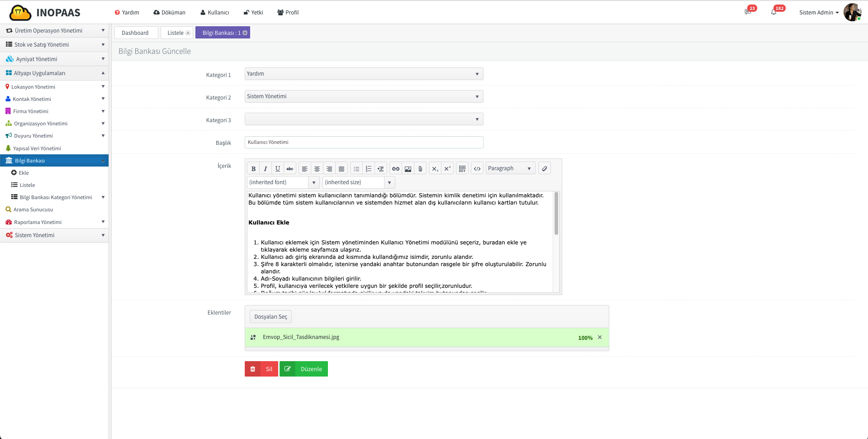
Task: Apply subscript formatting
Action: click(435, 168)
